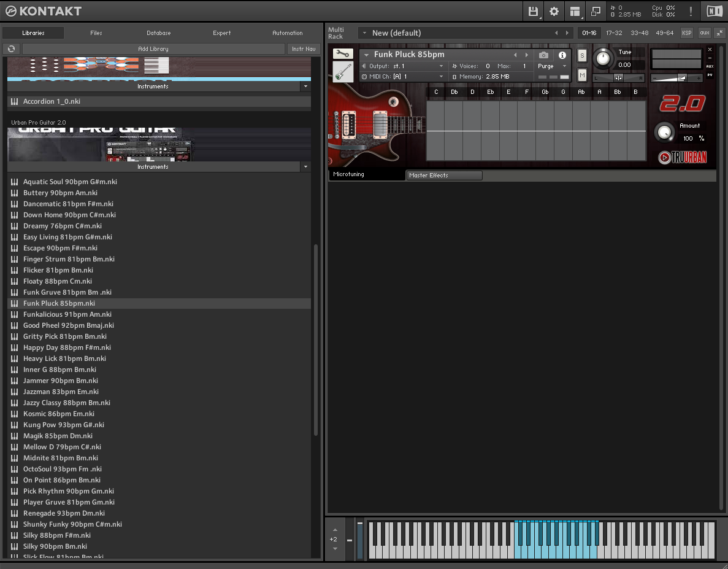728x569 pixels.
Task: Open the workspace layout panel icon
Action: (575, 11)
